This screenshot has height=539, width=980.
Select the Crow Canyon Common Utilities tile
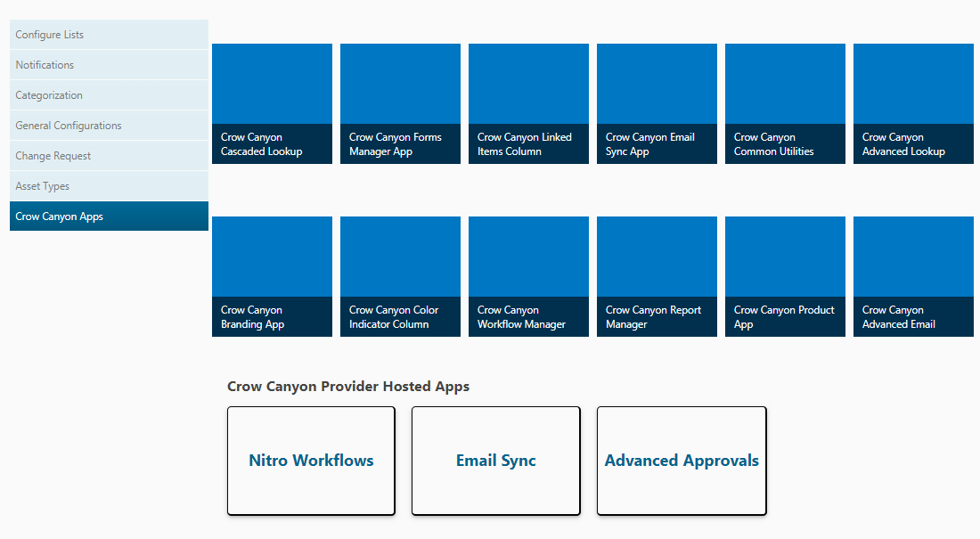coord(785,104)
